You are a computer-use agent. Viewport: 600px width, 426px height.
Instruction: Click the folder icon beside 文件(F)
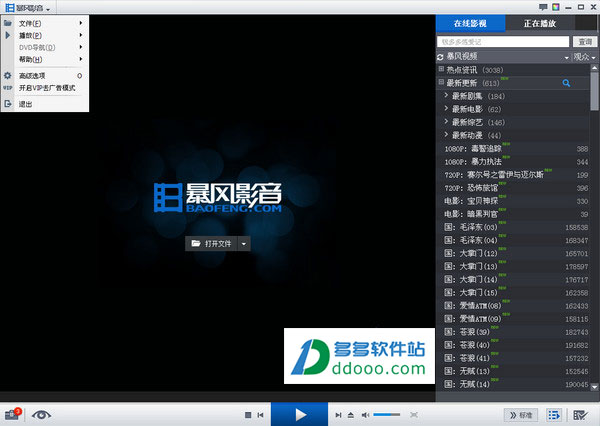click(x=8, y=23)
